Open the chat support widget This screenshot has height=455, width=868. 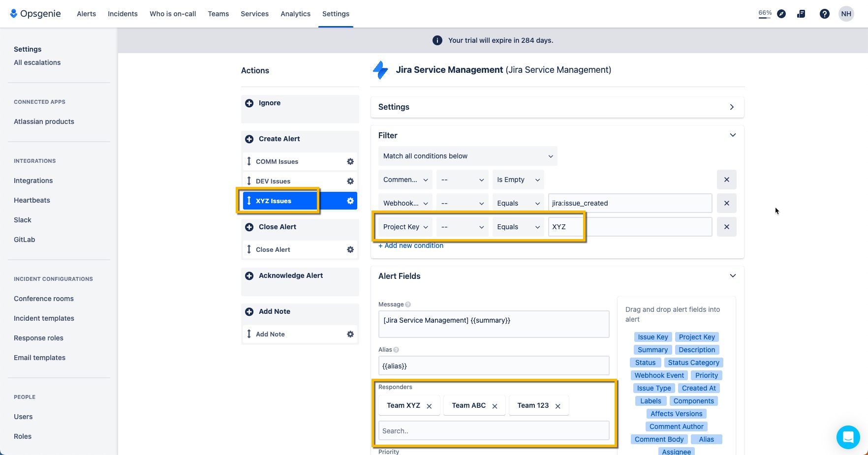coord(848,437)
